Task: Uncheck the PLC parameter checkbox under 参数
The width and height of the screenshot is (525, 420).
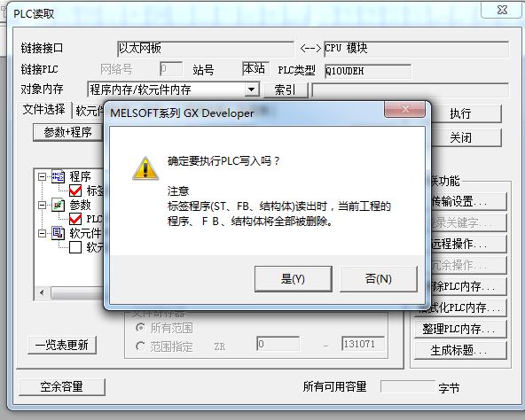Action: pyautogui.click(x=75, y=219)
